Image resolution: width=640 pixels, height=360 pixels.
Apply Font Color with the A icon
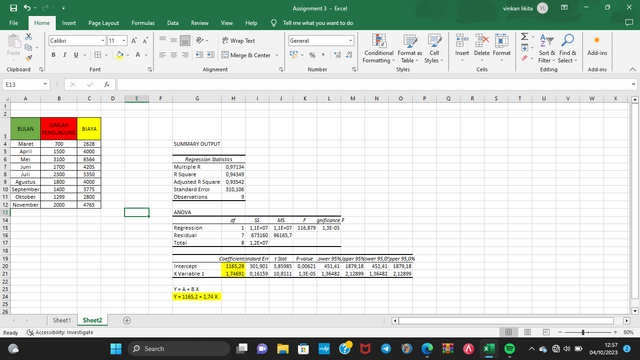click(138, 55)
